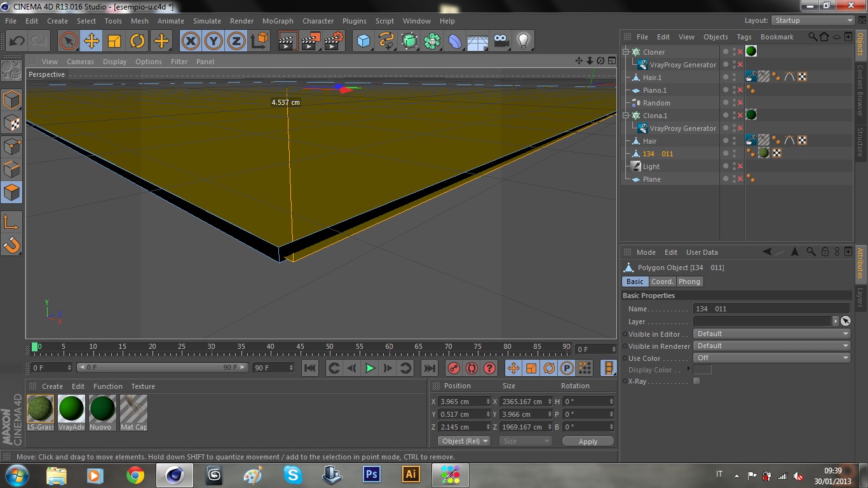Select the Scale tool
This screenshot has width=868, height=488.
coord(114,41)
